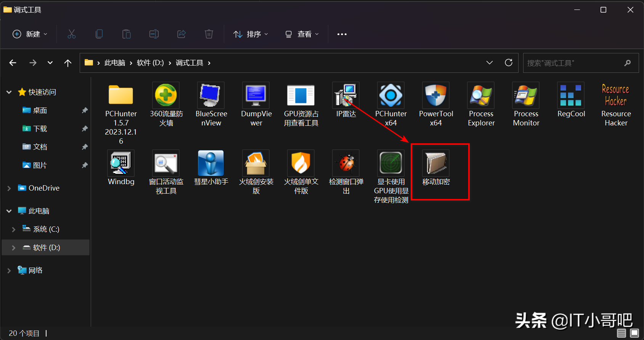Click the 新建 button
Viewport: 644px width, 340px height.
30,34
